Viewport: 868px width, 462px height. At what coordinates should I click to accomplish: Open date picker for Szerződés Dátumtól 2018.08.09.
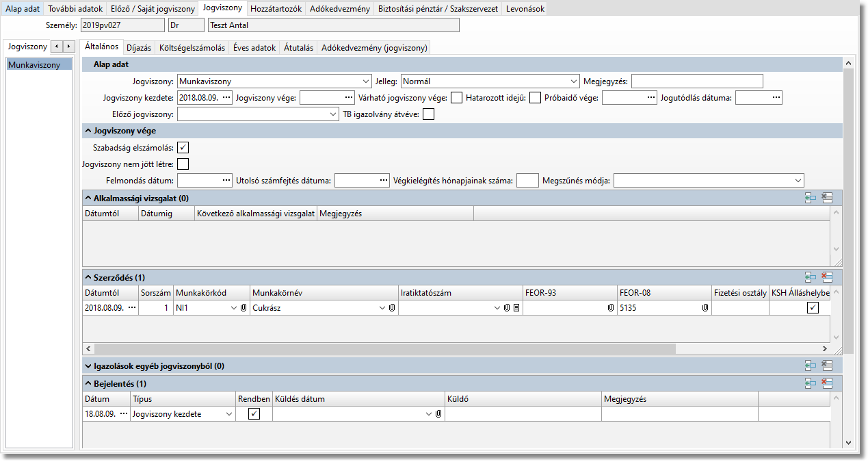click(x=132, y=308)
